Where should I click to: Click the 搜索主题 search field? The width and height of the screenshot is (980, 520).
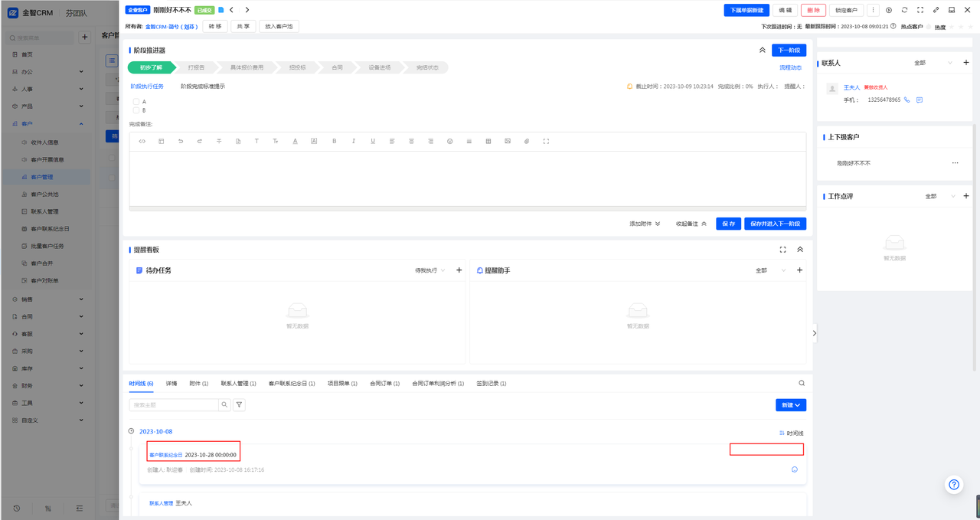[x=175, y=405]
